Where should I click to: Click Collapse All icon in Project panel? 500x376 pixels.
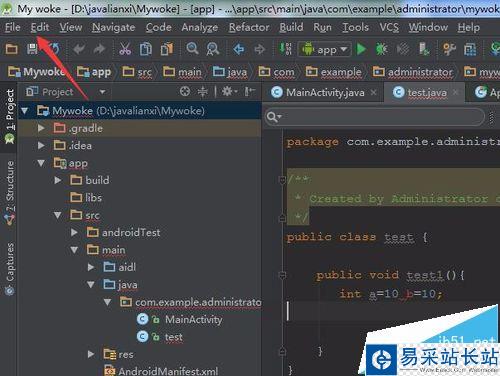[x=203, y=91]
